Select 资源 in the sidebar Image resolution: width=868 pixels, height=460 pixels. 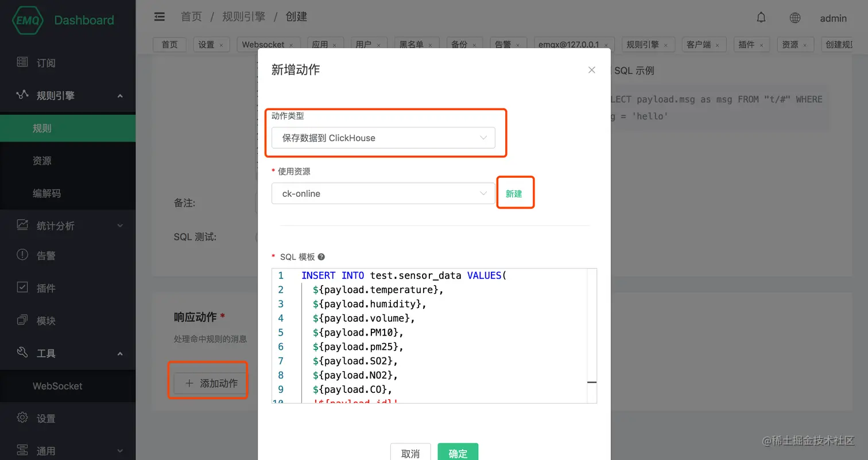(68, 161)
